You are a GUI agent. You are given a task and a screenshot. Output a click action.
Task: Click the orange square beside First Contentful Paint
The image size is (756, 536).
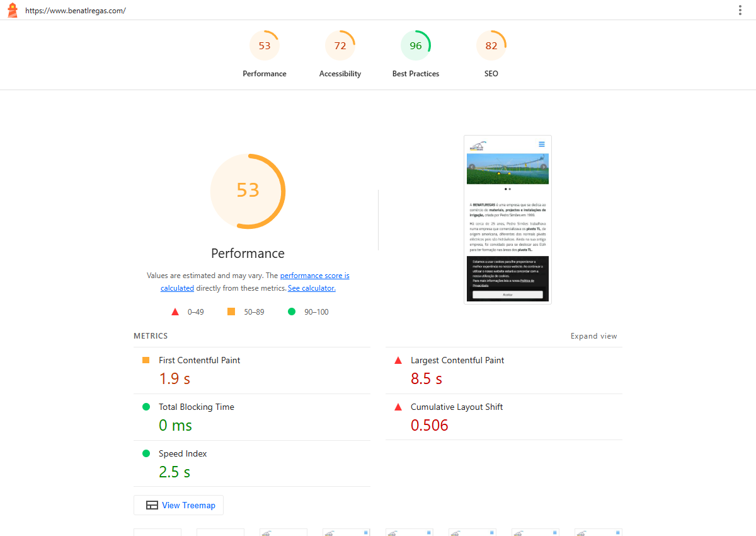(x=146, y=360)
